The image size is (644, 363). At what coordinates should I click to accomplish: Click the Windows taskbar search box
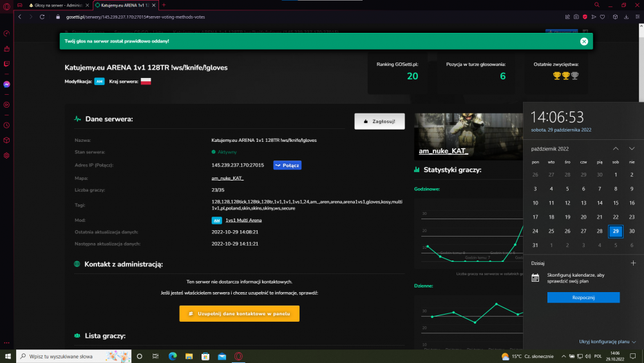74,357
